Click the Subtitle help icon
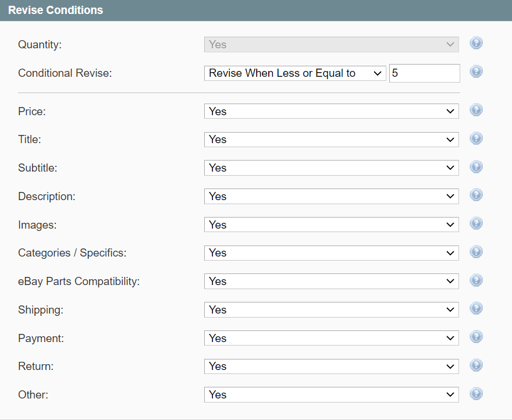This screenshot has width=512, height=420. point(476,166)
